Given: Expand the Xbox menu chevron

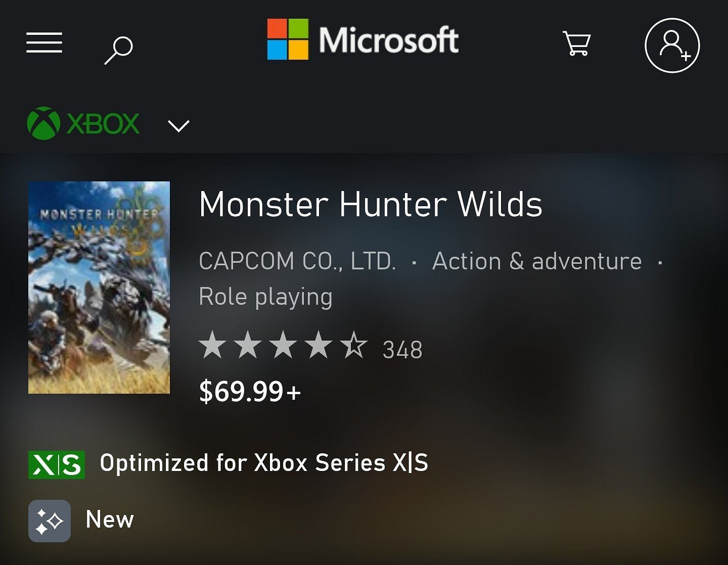Looking at the screenshot, I should pos(178,125).
